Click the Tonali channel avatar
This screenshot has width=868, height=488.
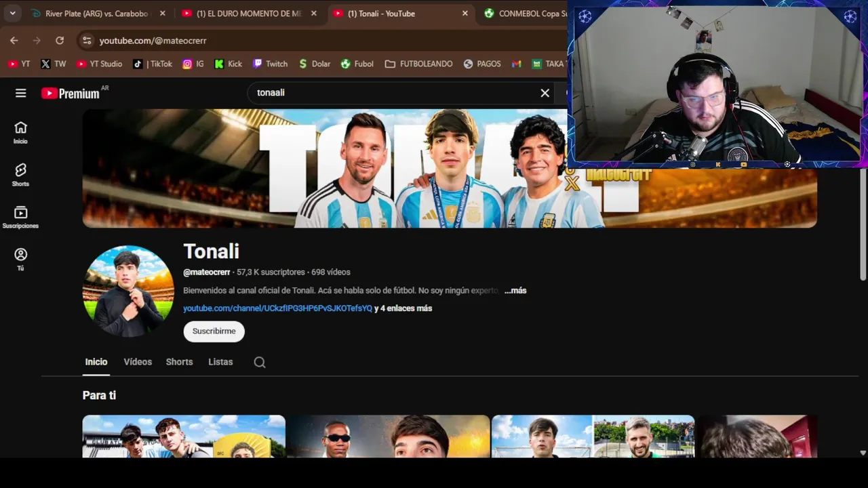pyautogui.click(x=128, y=291)
